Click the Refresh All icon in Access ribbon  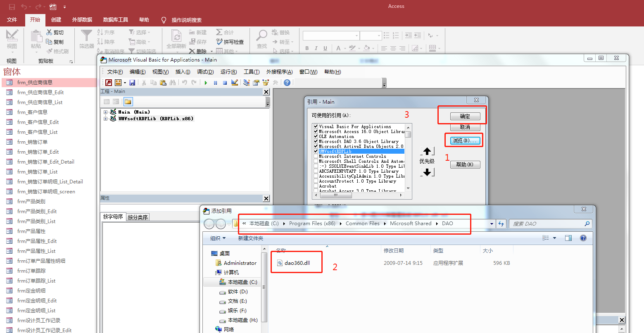point(176,39)
